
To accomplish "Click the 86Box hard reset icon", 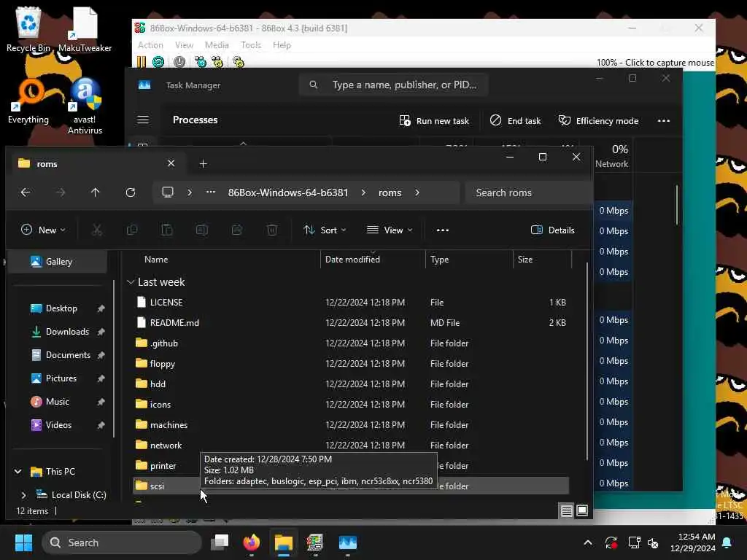I will (158, 62).
